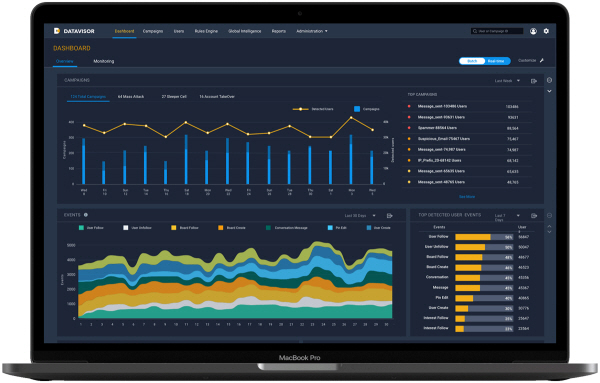Open Last Week dropdown in Campaigns
This screenshot has height=383, width=600.
tap(507, 81)
